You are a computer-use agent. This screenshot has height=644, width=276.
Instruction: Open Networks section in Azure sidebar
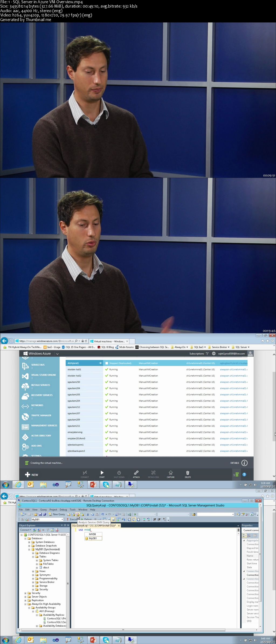(x=39, y=406)
